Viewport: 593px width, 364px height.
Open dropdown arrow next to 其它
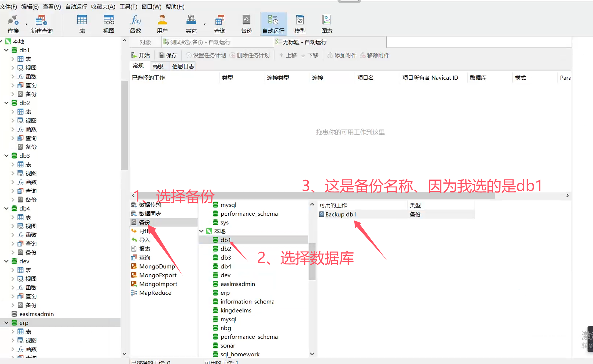205,24
